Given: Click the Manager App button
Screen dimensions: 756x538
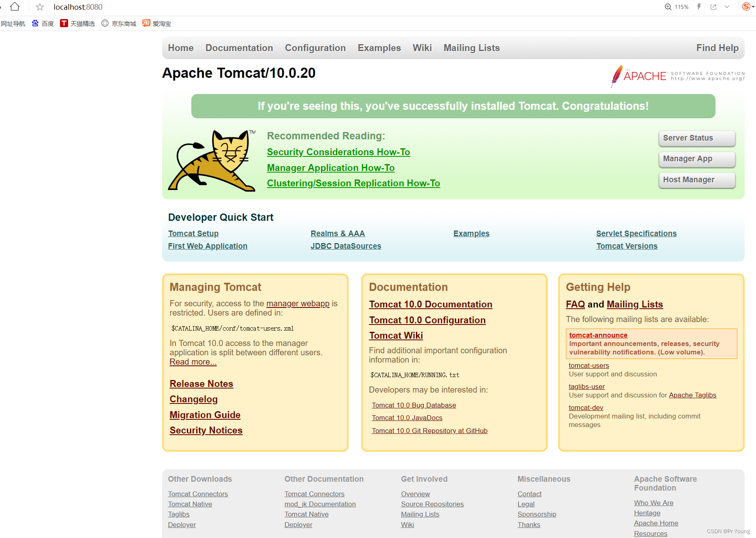Looking at the screenshot, I should click(x=697, y=159).
